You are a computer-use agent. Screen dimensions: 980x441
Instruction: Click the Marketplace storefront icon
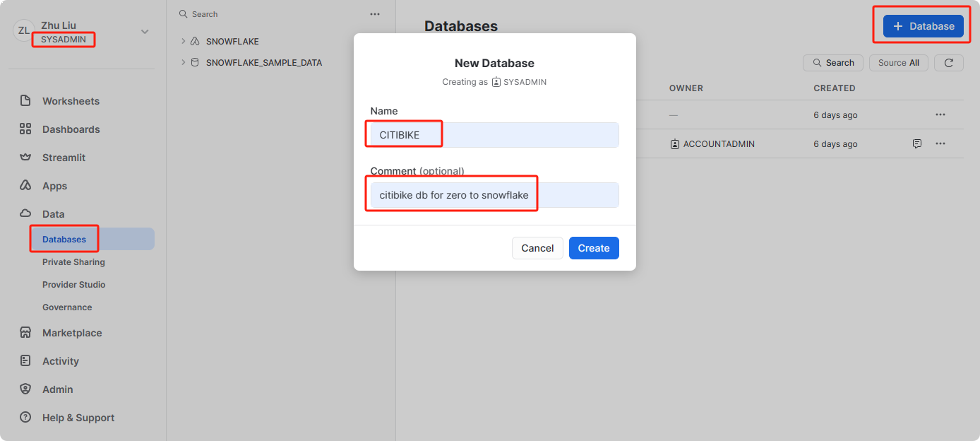(25, 333)
